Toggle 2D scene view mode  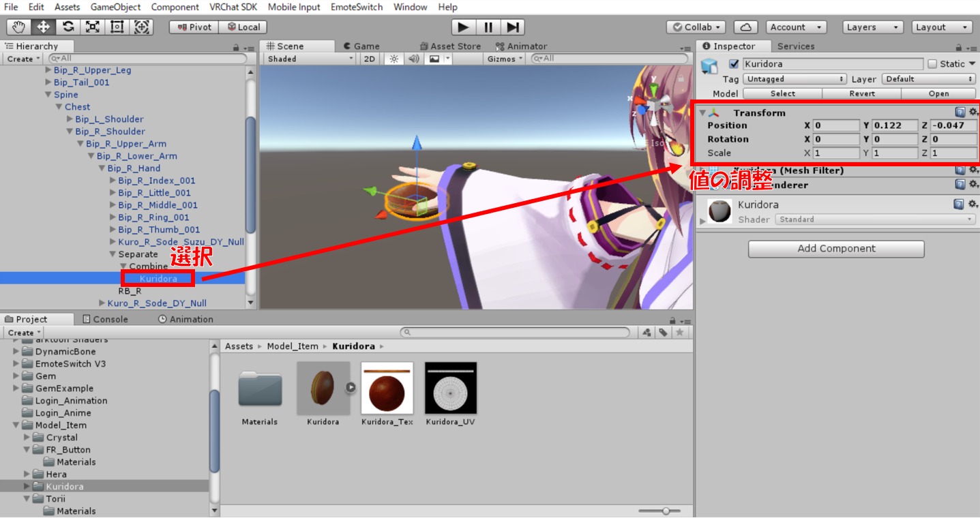point(370,59)
